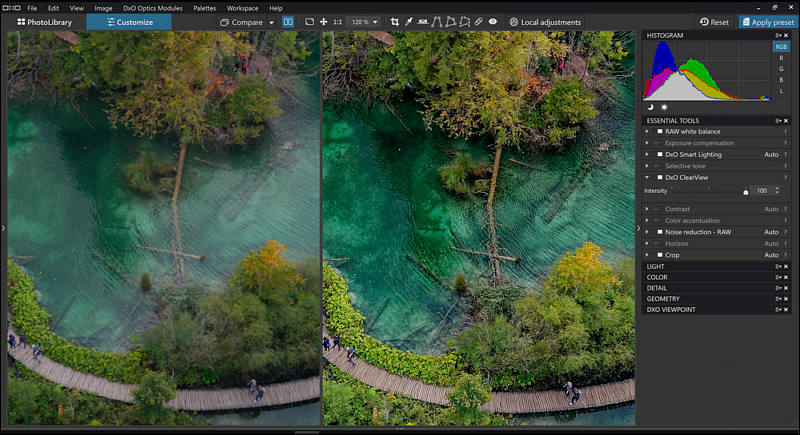
Task: Open the Palettes menu
Action: pyautogui.click(x=204, y=8)
